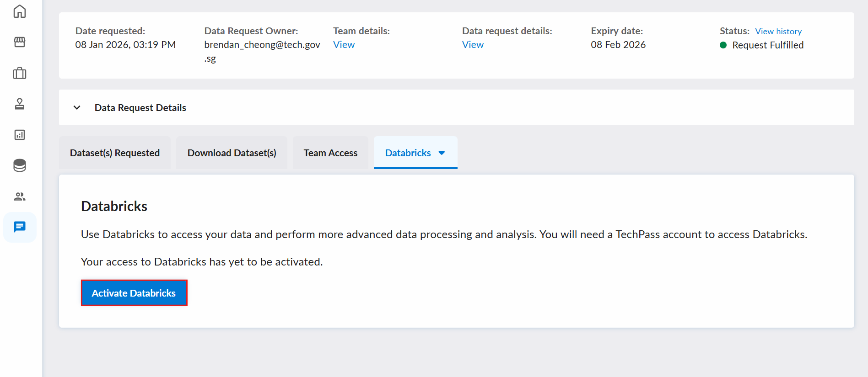
Task: Open the people group sidebar icon
Action: [x=20, y=196]
